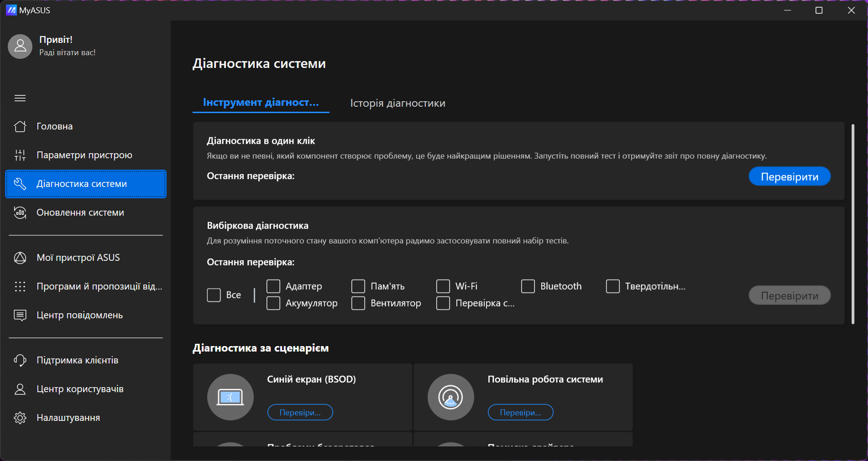Collapse the sidebar with hamburger menu icon
The width and height of the screenshot is (868, 461).
coord(20,98)
